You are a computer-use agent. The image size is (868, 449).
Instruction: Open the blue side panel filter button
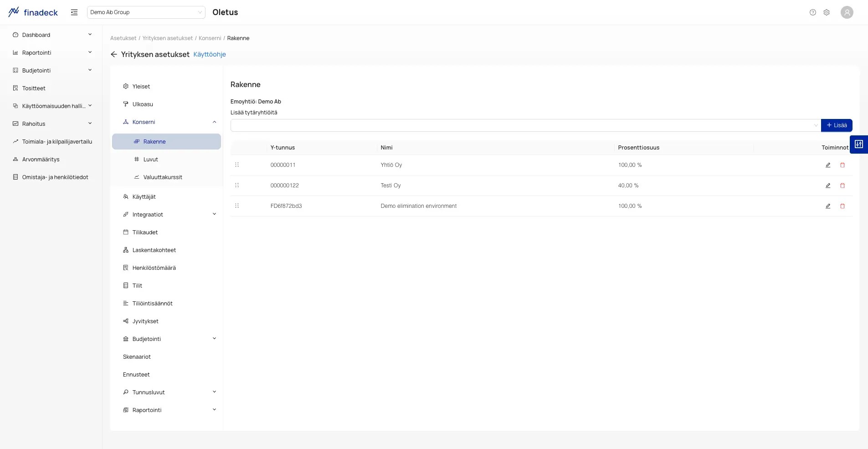pyautogui.click(x=859, y=144)
